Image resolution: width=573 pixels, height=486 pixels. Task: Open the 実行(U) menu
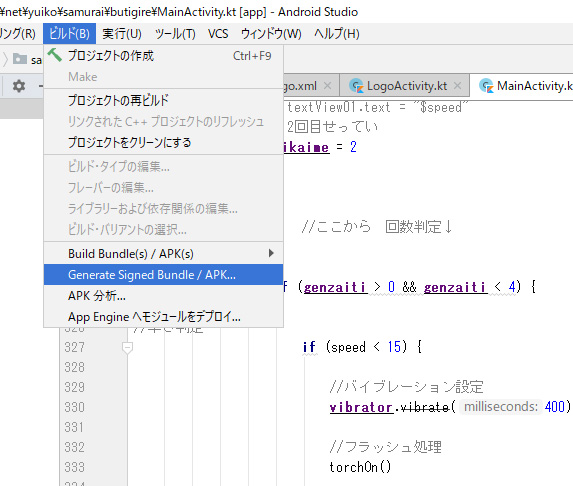[122, 34]
